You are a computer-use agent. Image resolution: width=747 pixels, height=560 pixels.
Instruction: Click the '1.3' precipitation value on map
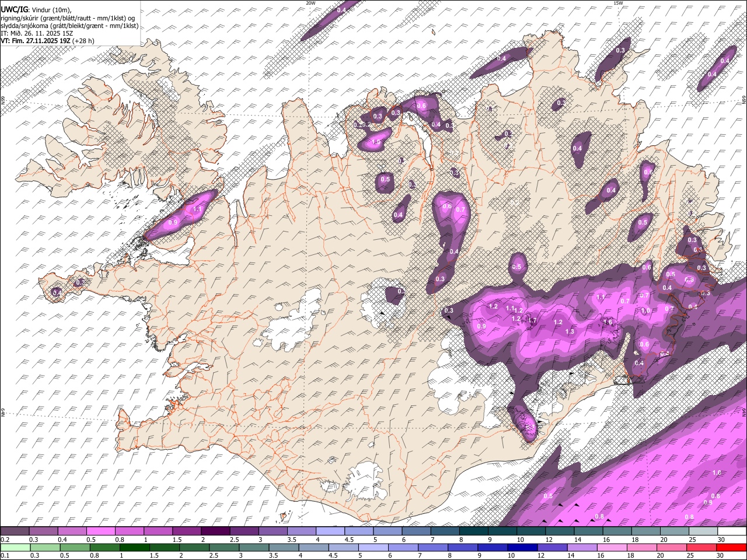pos(570,331)
